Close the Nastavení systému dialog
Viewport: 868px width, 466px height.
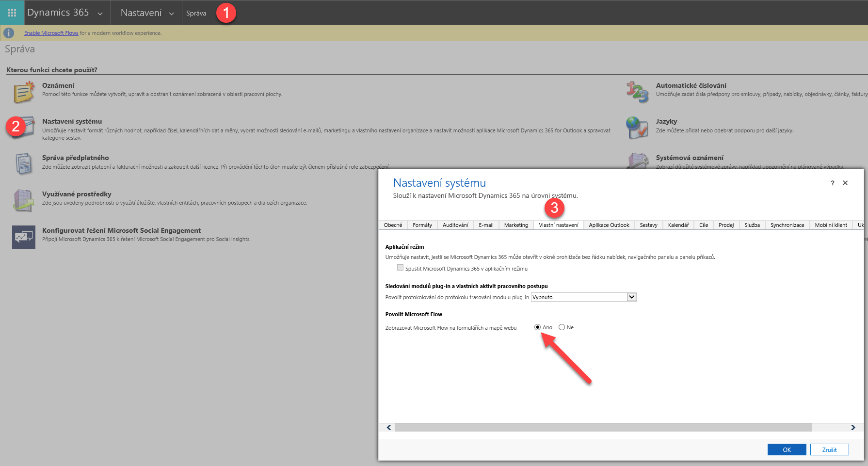coord(845,183)
